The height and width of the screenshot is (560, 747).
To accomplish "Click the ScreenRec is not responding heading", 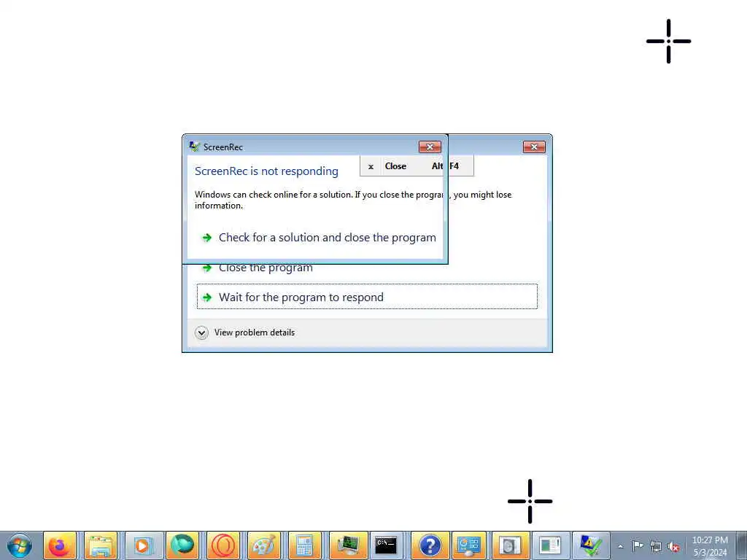I will click(266, 171).
